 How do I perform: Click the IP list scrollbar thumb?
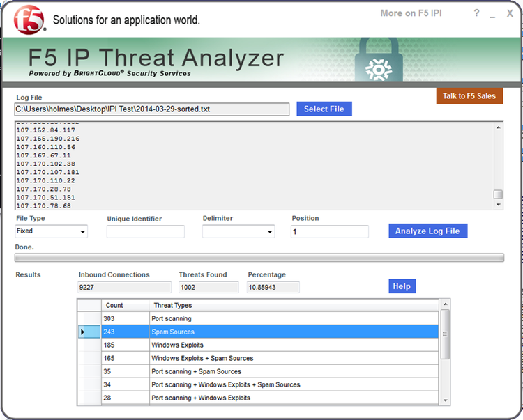[498, 194]
